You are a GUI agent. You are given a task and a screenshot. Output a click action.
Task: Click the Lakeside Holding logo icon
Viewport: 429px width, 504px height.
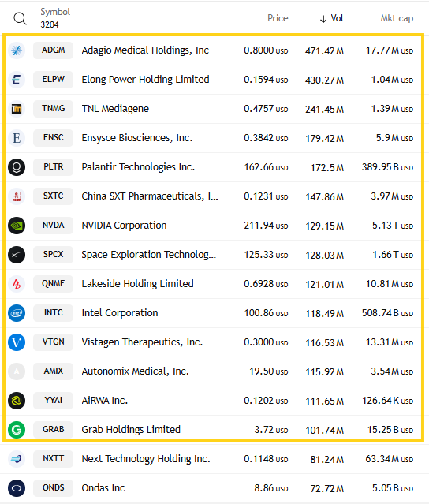pos(17,284)
